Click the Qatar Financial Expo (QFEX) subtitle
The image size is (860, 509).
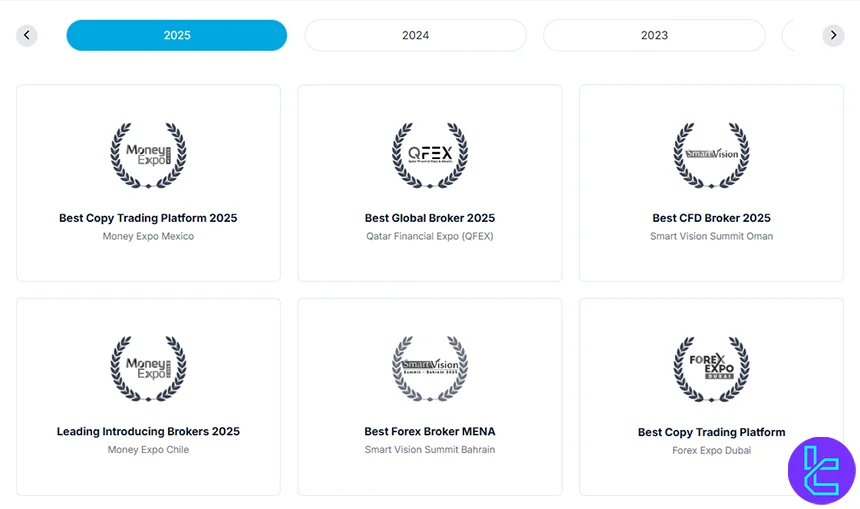tap(430, 237)
